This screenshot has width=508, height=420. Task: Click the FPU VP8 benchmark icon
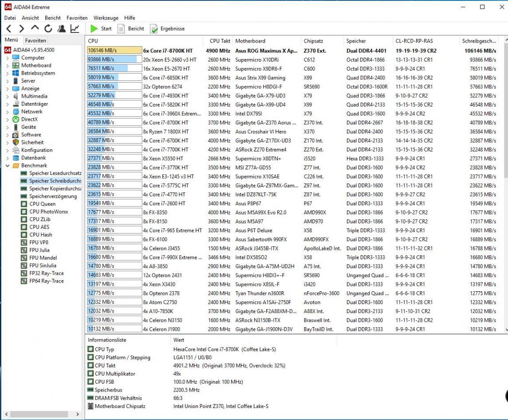pos(24,242)
